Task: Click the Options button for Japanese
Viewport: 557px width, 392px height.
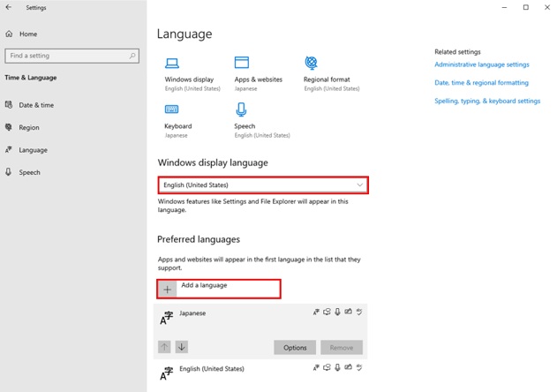Action: (x=295, y=347)
